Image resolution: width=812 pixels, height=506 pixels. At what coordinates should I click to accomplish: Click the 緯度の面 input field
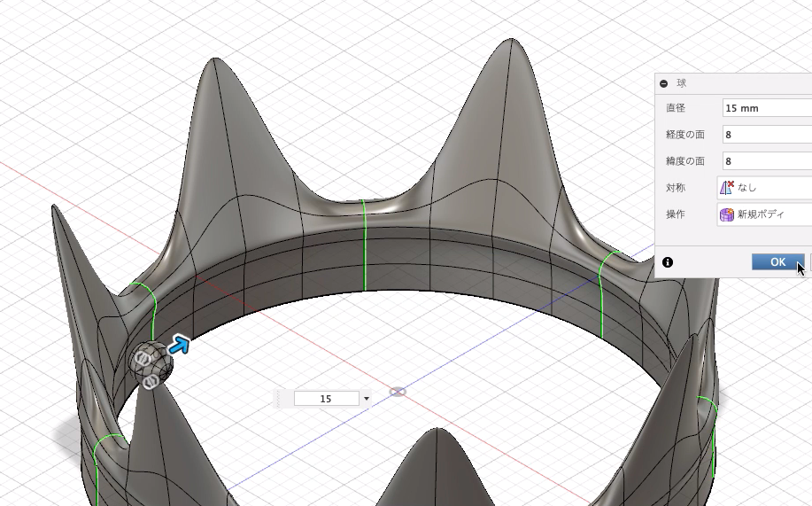point(767,160)
